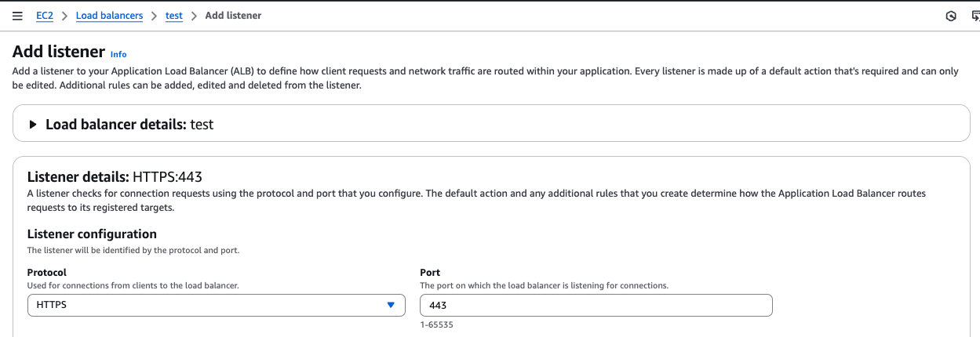Click the 'Add listener' breadcrumb text

[233, 16]
